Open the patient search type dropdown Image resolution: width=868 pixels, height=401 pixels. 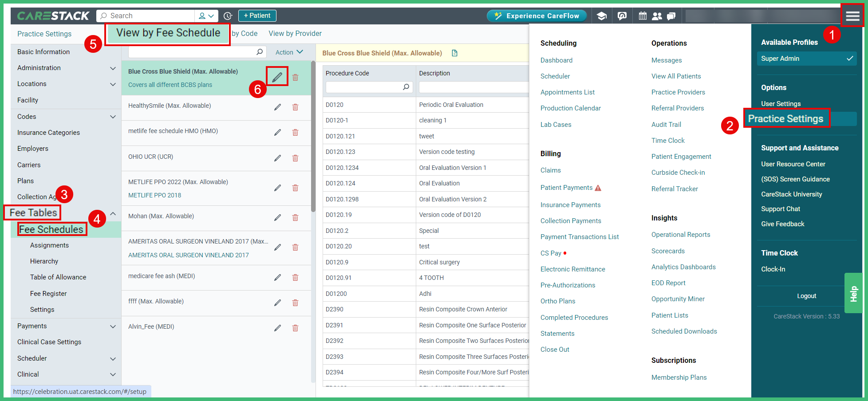click(x=206, y=16)
